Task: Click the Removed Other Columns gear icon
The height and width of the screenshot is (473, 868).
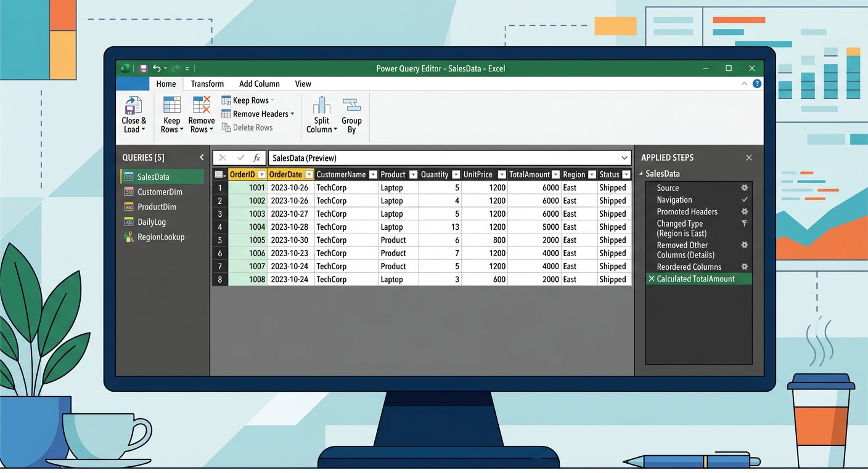Action: pos(744,245)
